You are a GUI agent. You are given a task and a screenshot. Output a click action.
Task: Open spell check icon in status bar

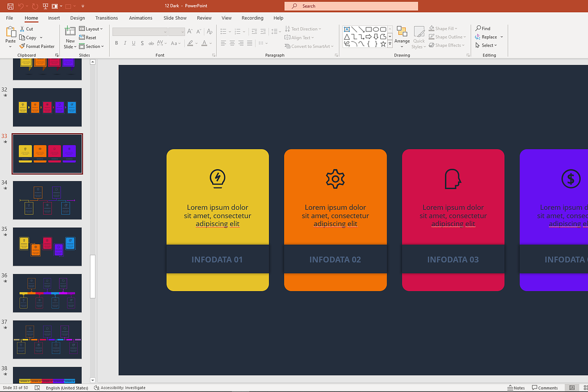[37, 388]
